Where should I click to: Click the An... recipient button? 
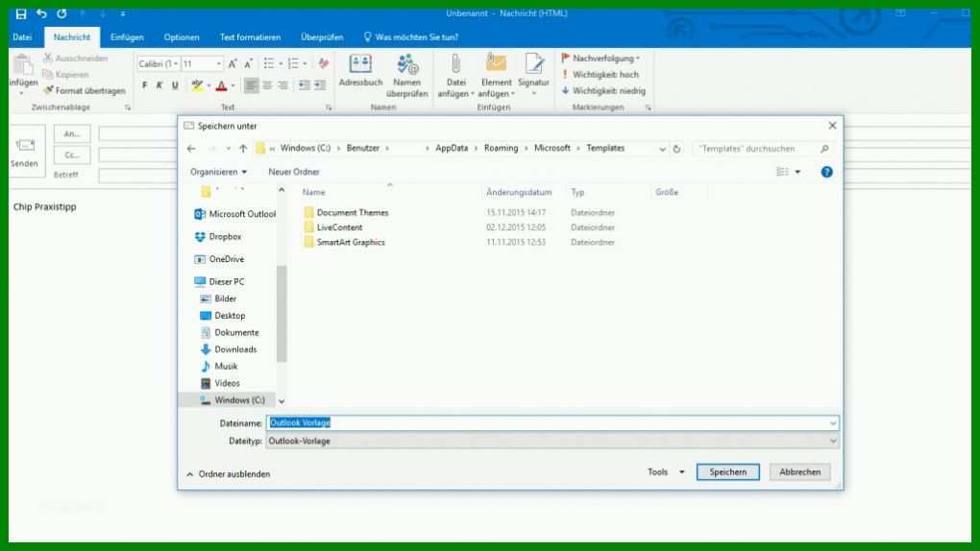click(x=72, y=134)
